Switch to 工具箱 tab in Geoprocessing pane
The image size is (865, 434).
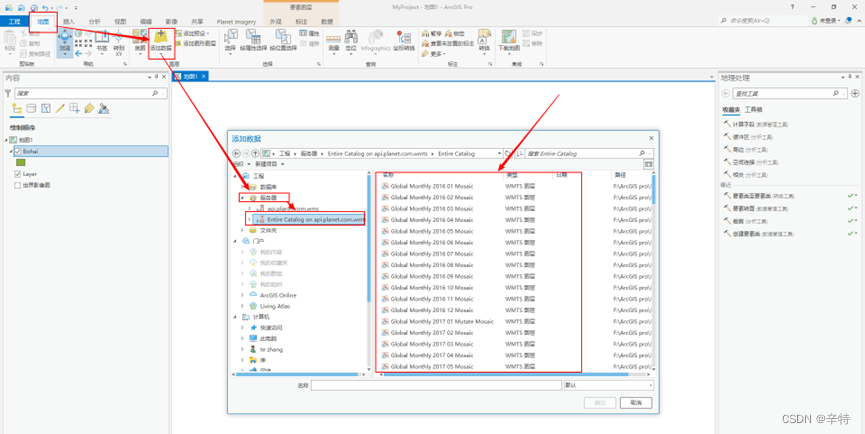pos(754,110)
